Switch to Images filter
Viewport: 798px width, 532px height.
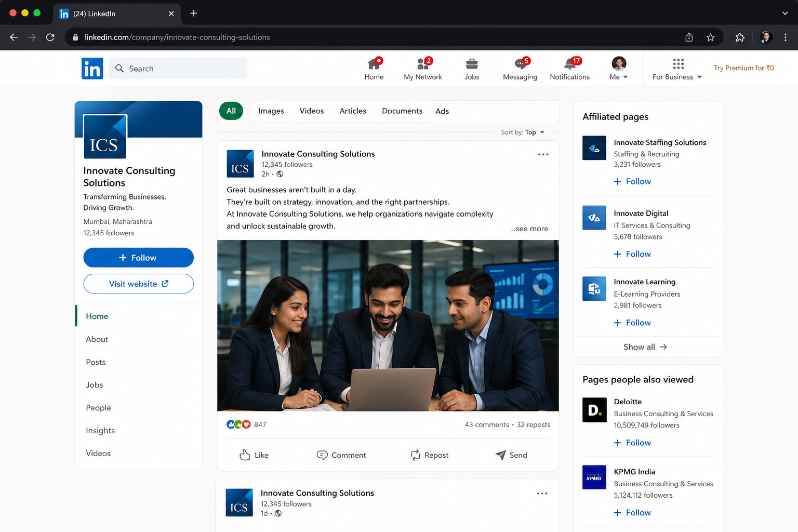271,111
